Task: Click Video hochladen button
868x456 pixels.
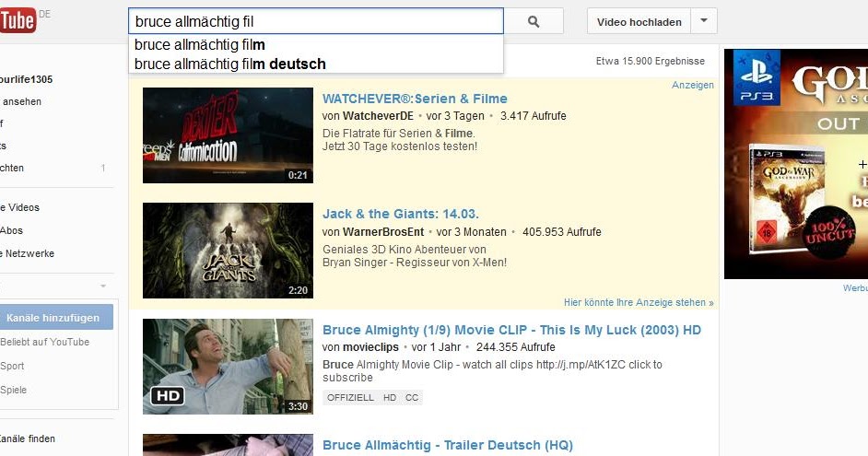Action: (639, 21)
